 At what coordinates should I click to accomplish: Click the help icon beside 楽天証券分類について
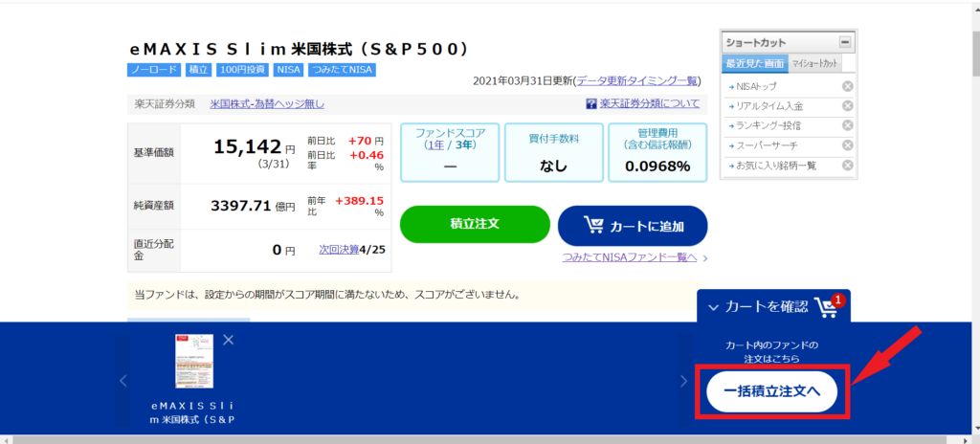591,103
